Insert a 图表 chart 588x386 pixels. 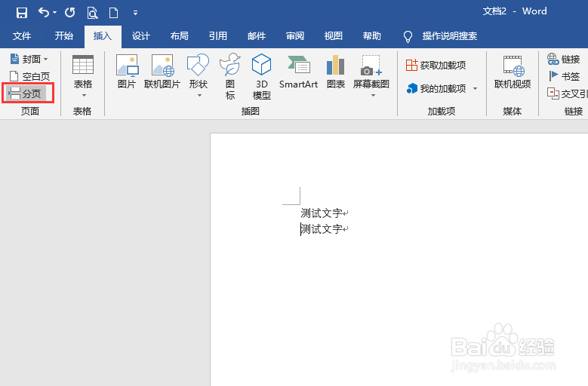click(336, 71)
